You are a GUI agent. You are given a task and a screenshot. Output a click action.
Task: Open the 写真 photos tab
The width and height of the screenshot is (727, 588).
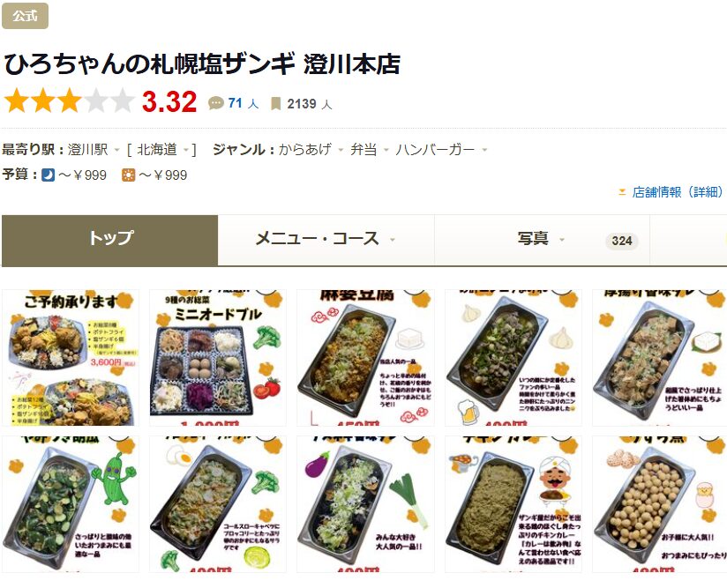[x=542, y=240]
